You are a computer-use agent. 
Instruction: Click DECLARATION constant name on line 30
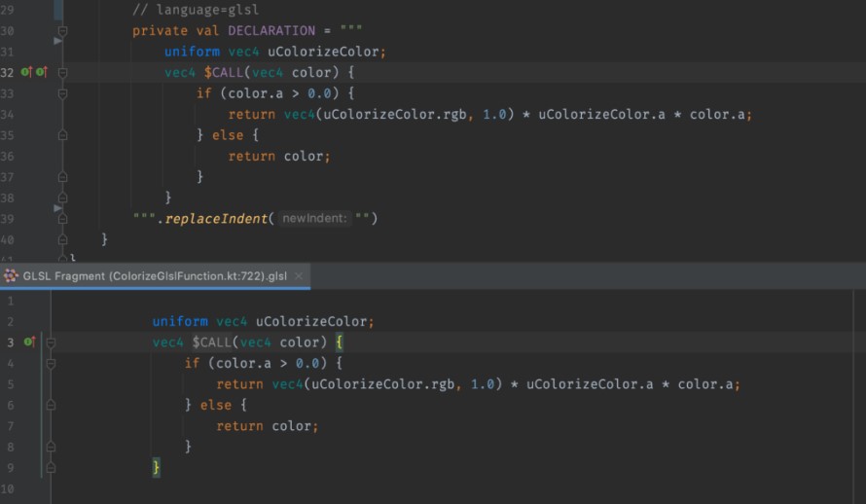coord(271,31)
